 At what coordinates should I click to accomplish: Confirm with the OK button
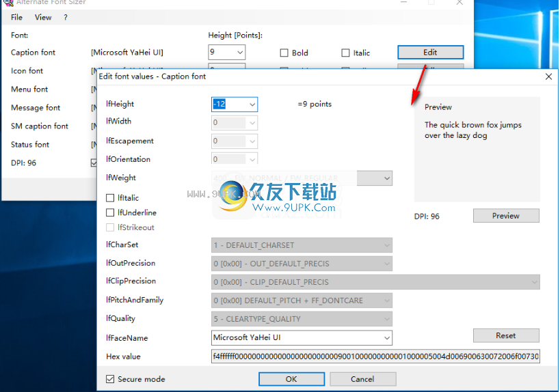291,379
